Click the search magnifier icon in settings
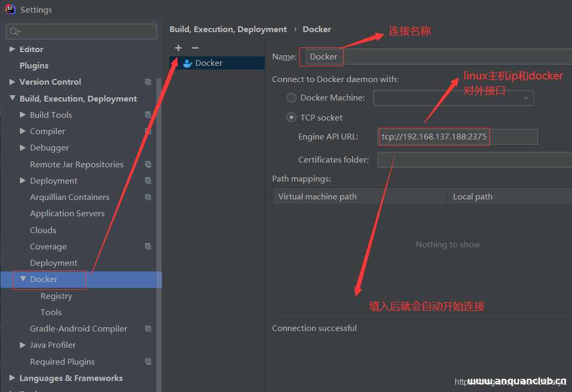Screen dimensions: 572x392 tap(14, 32)
